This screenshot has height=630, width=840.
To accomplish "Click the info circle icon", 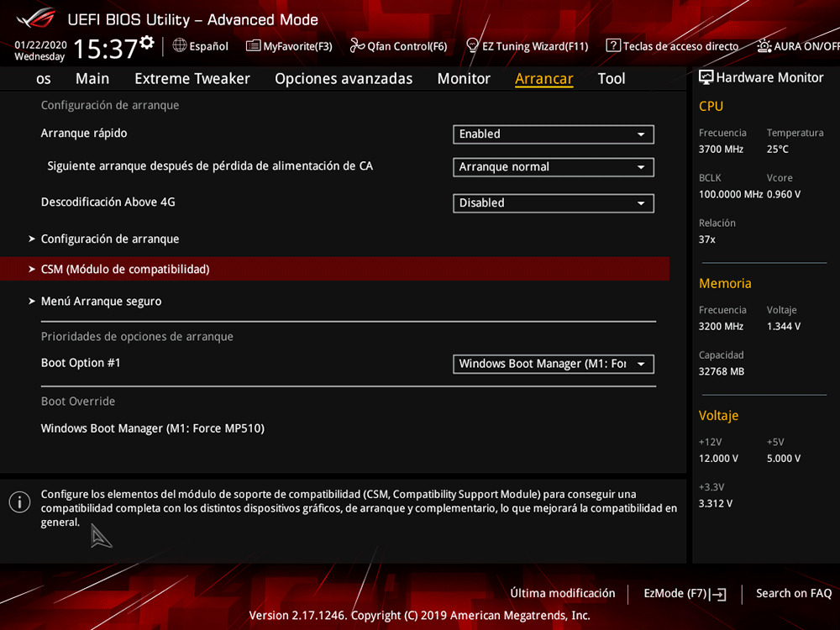I will 20,502.
